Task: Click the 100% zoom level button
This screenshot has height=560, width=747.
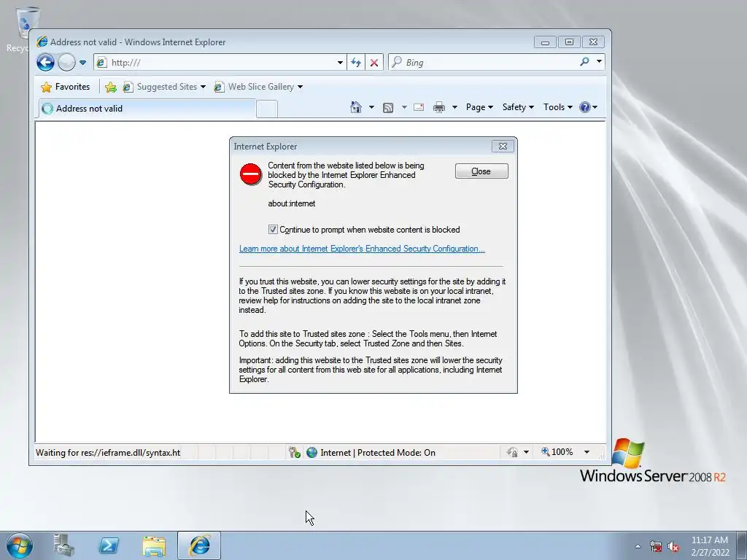Action: click(557, 452)
